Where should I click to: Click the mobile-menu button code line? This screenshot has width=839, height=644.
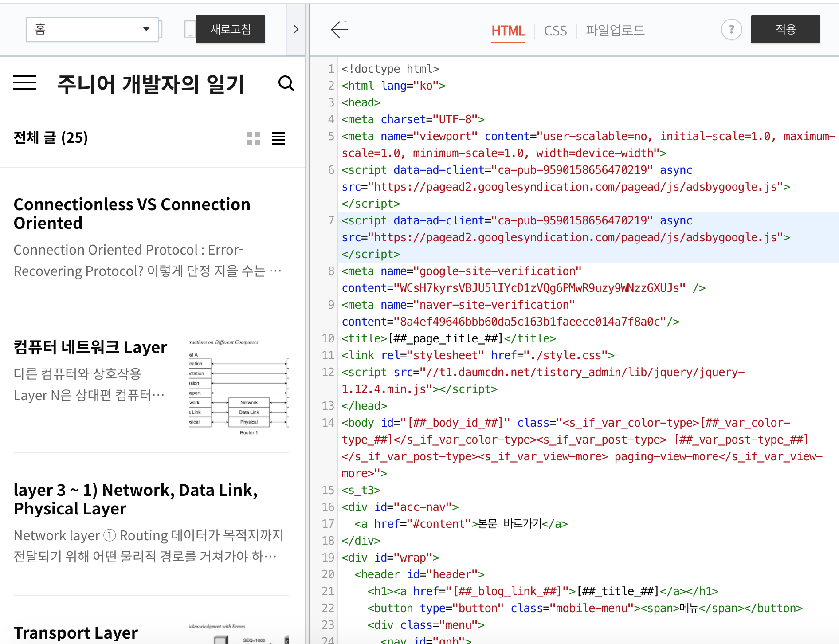pyautogui.click(x=585, y=608)
